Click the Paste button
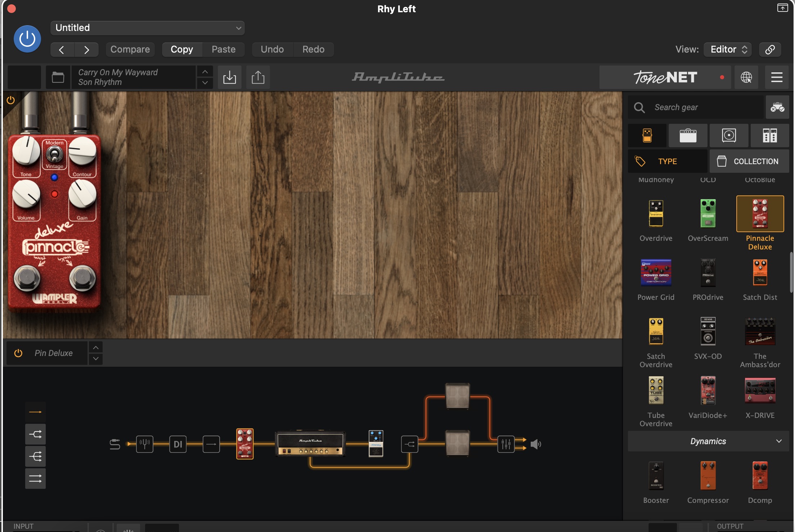Screen dimensions: 795x532 tap(224, 50)
